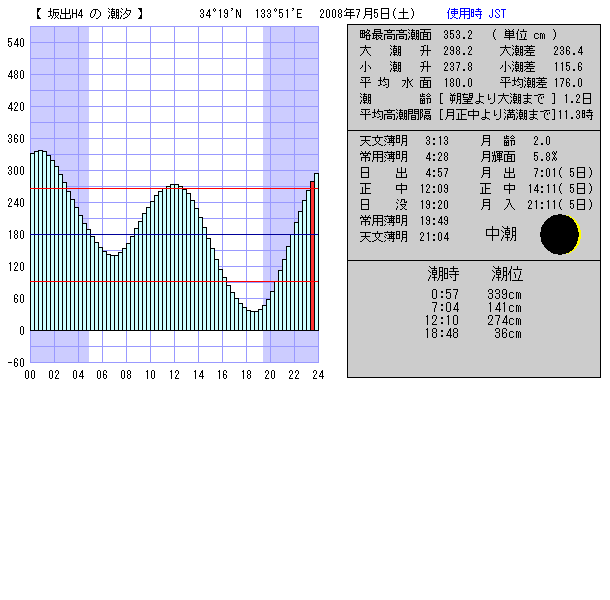The width and height of the screenshot is (610, 600).
Task: Click the evening 常用薄明 time 19:49
Action: point(434,221)
